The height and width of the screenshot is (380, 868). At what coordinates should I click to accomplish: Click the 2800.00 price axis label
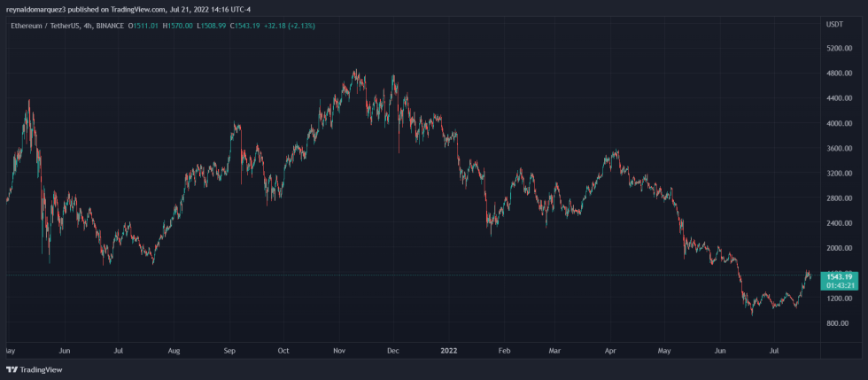coord(837,198)
